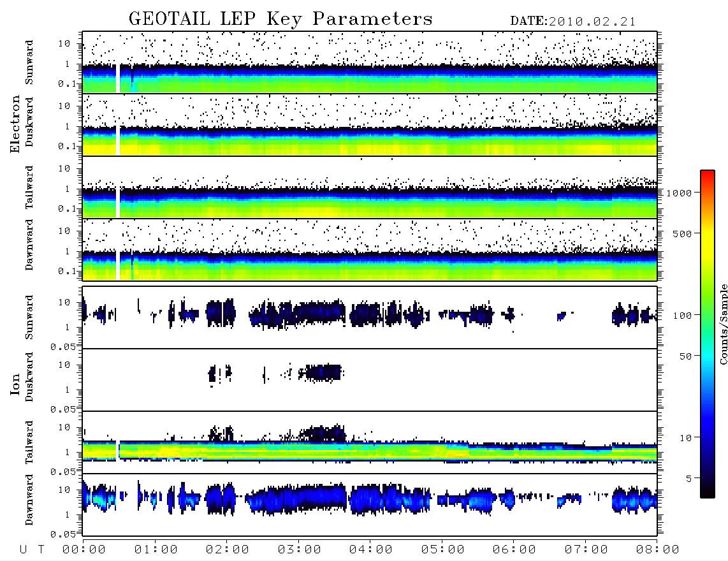Select the "DATE:2010.02.21" label
The height and width of the screenshot is (561, 728).
(x=572, y=22)
